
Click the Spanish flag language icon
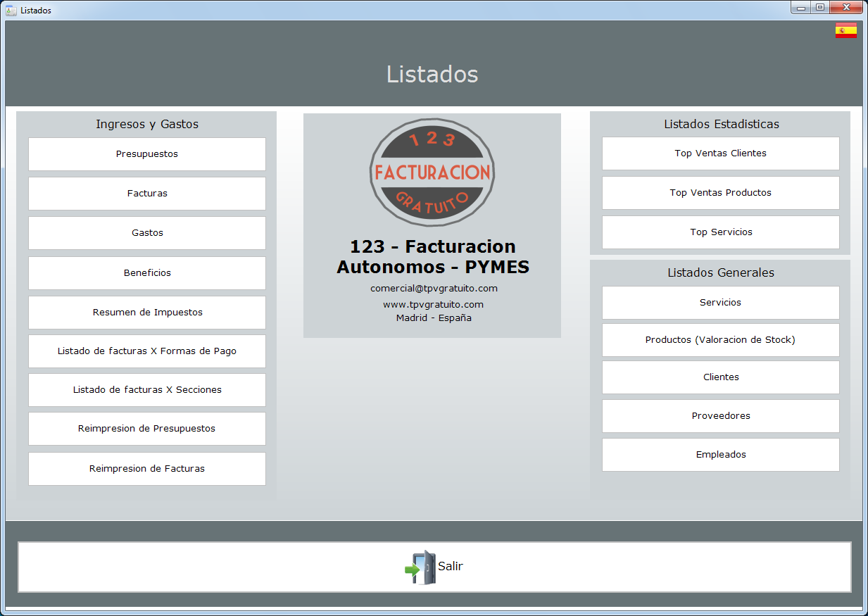845,30
